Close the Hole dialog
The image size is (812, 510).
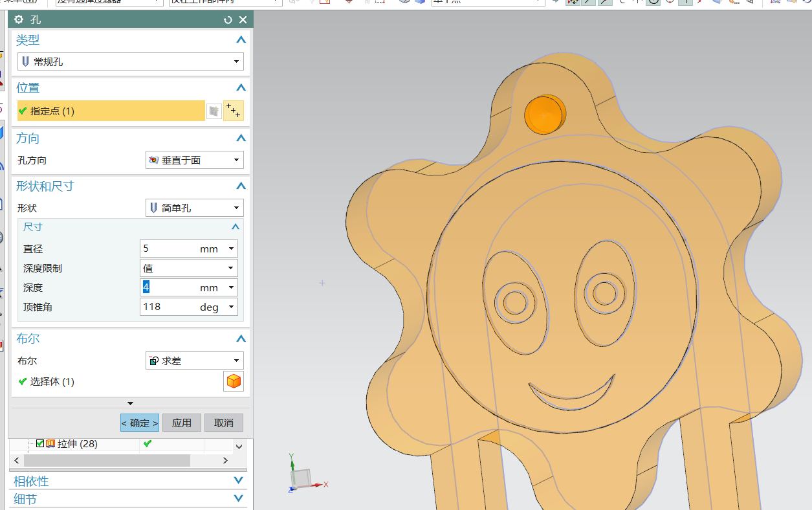pos(243,20)
